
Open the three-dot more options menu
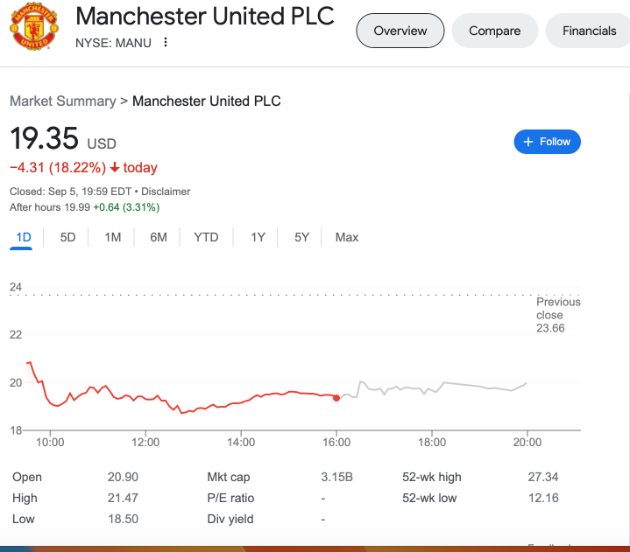pos(166,43)
